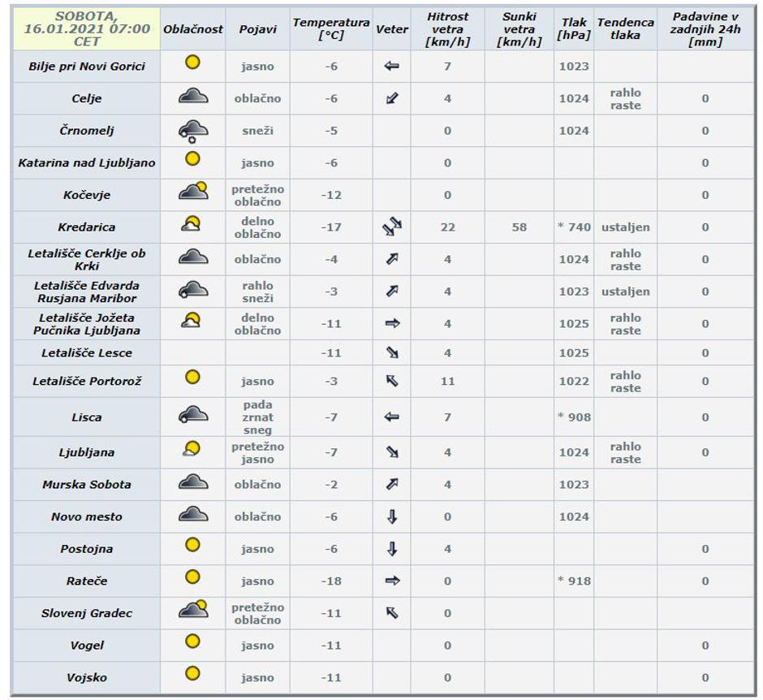Viewport: 763px width, 700px height.
Task: Select the mostly cloudy icon for Kočevje
Action: 192,192
